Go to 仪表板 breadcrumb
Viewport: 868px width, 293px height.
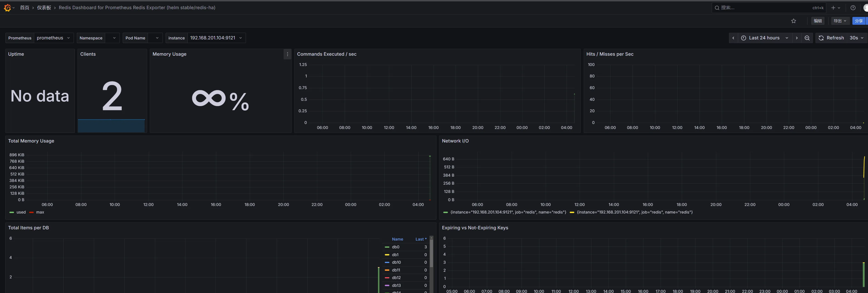[x=44, y=8]
